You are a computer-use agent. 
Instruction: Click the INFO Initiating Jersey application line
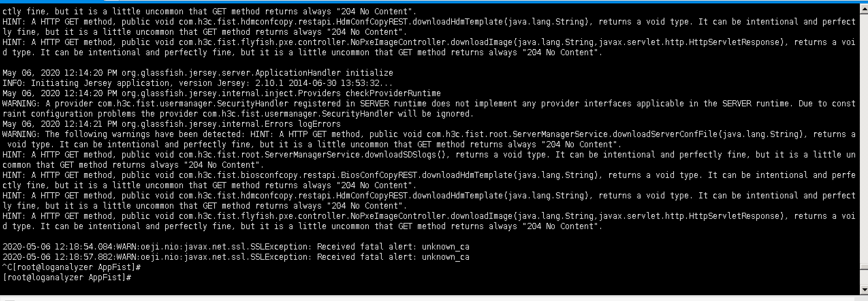click(x=198, y=83)
